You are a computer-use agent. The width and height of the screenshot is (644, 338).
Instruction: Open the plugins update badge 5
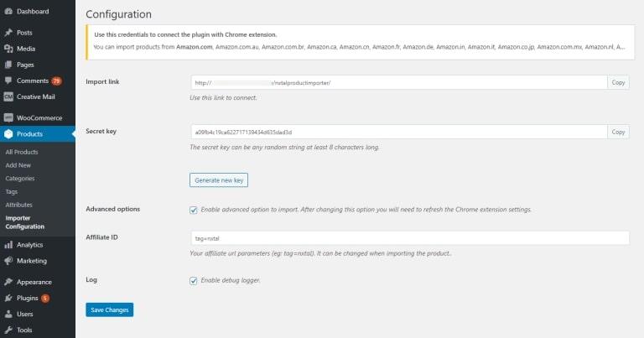(x=45, y=299)
